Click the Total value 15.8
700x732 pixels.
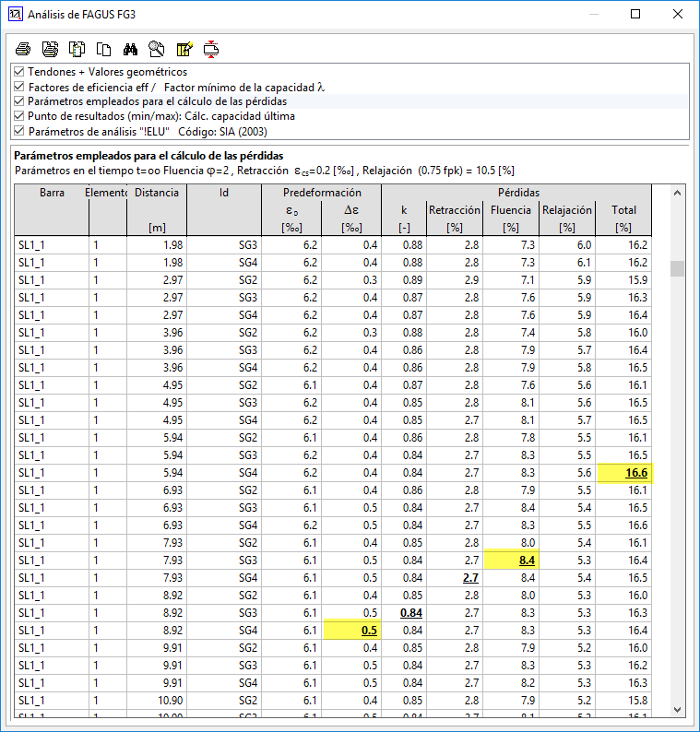[637, 701]
